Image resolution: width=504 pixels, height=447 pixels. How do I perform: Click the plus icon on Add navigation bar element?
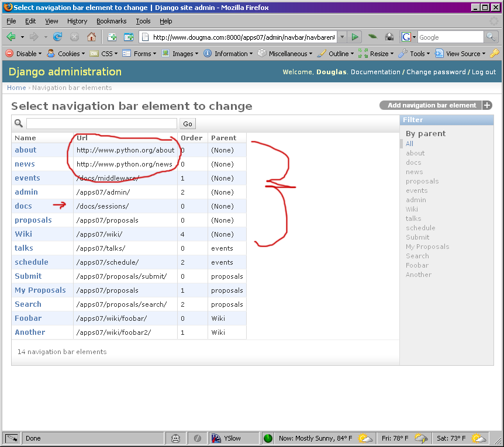click(487, 105)
